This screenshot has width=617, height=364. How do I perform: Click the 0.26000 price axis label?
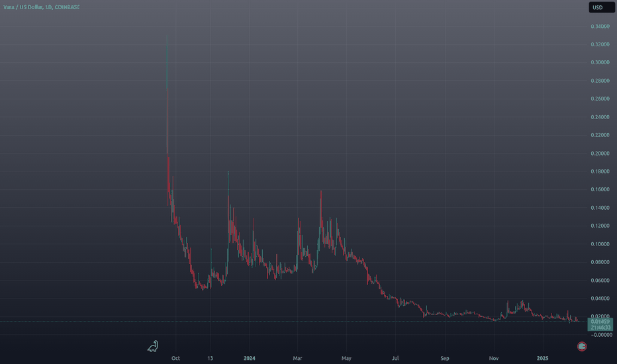[x=600, y=99]
